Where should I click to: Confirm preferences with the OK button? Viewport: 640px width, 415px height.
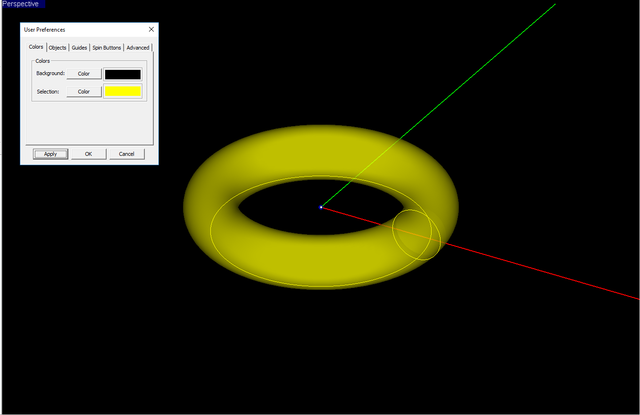(x=88, y=154)
